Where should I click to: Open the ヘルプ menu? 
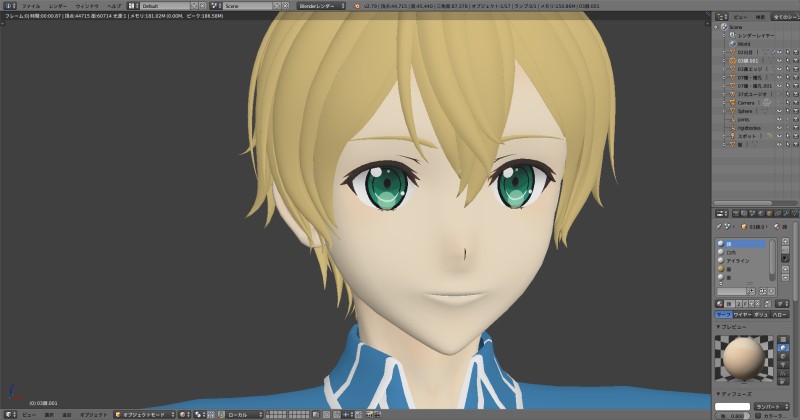[x=114, y=6]
